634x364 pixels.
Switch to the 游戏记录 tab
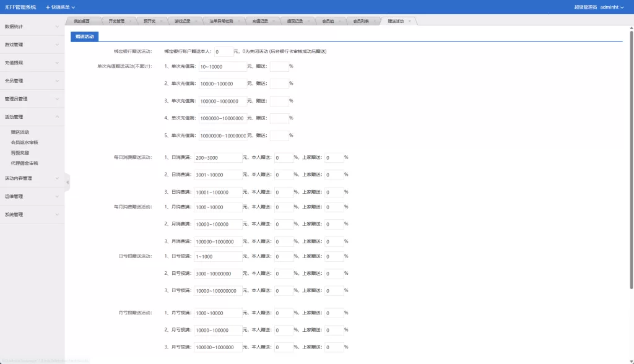point(183,21)
